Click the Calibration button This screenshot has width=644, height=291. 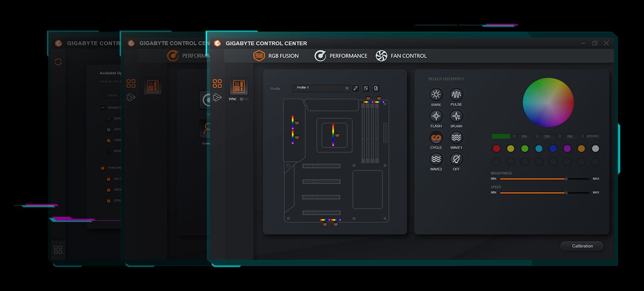point(582,245)
